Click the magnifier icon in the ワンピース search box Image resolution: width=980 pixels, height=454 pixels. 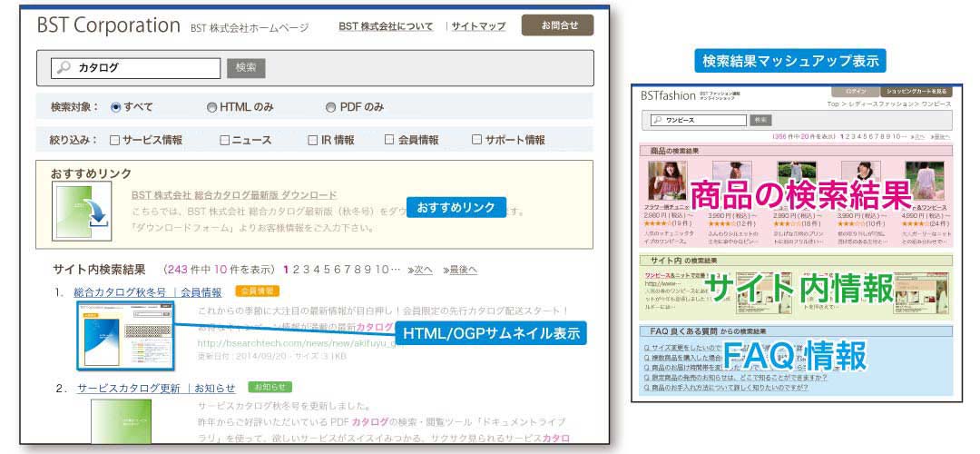pyautogui.click(x=658, y=120)
